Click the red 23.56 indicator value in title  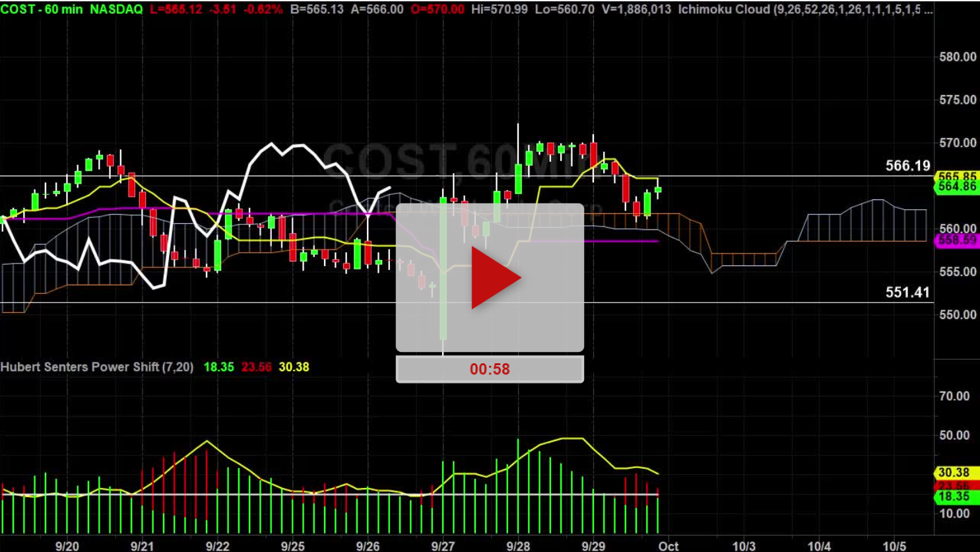[x=256, y=366]
